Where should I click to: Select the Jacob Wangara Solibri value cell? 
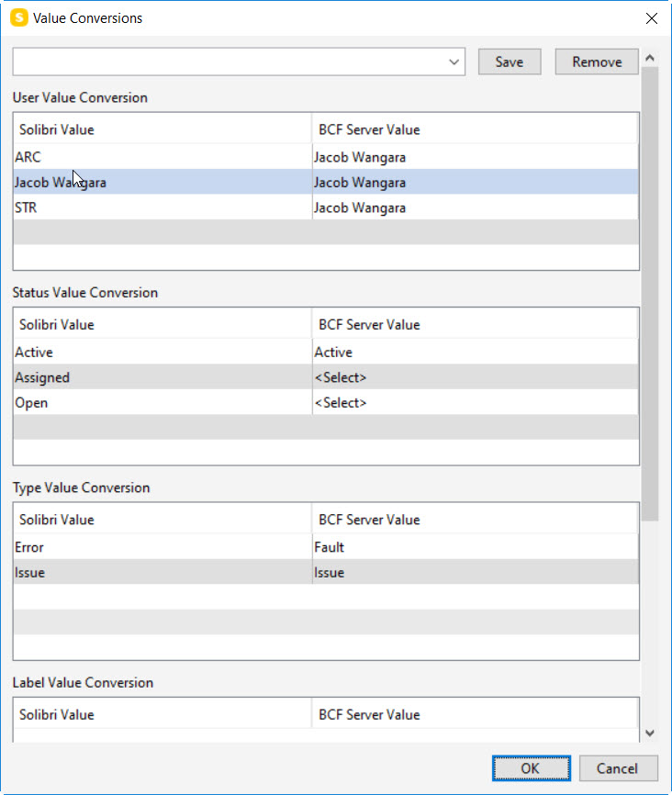click(162, 182)
